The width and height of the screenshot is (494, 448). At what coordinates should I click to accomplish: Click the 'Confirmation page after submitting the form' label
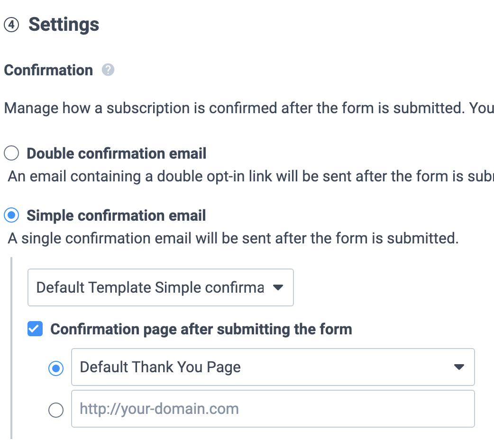point(201,330)
